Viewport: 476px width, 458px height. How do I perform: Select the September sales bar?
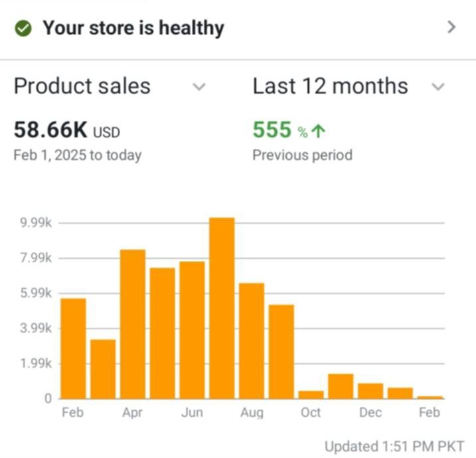[x=281, y=352]
